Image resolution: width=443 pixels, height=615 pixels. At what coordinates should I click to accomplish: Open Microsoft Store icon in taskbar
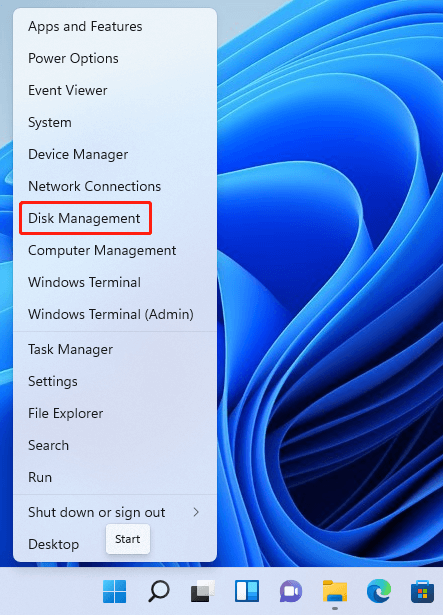pos(423,591)
